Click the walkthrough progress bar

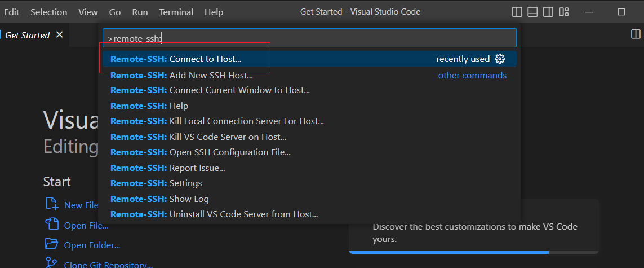[473, 252]
